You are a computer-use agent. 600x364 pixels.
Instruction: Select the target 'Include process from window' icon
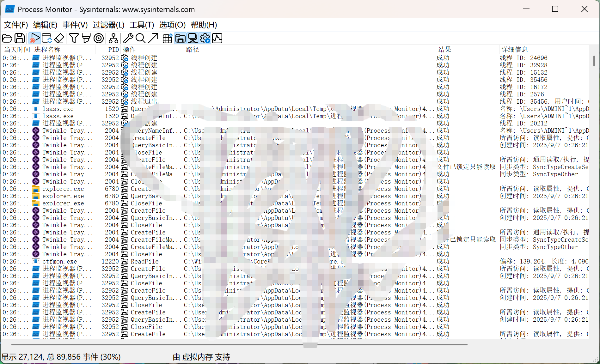coord(99,39)
